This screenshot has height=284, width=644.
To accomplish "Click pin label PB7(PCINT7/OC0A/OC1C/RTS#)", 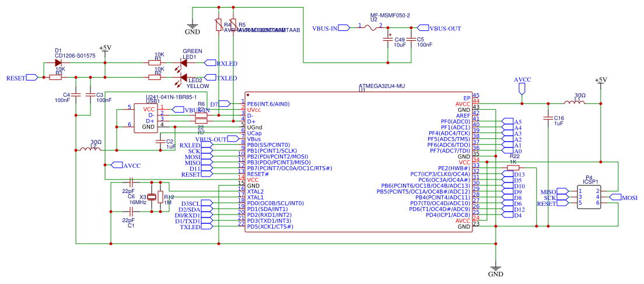I will pyautogui.click(x=289, y=169).
